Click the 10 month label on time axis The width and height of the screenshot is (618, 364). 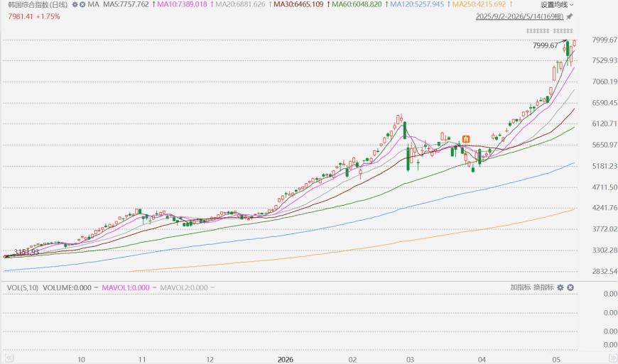pyautogui.click(x=81, y=359)
